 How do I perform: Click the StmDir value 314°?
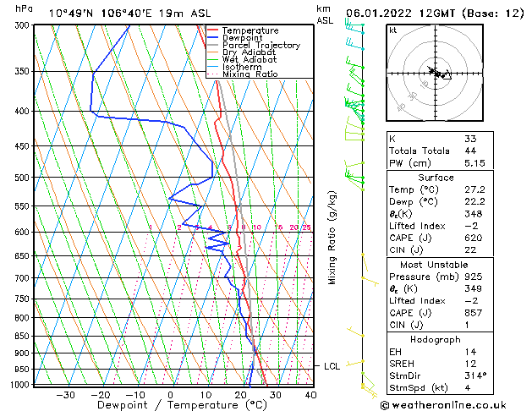pyautogui.click(x=475, y=375)
